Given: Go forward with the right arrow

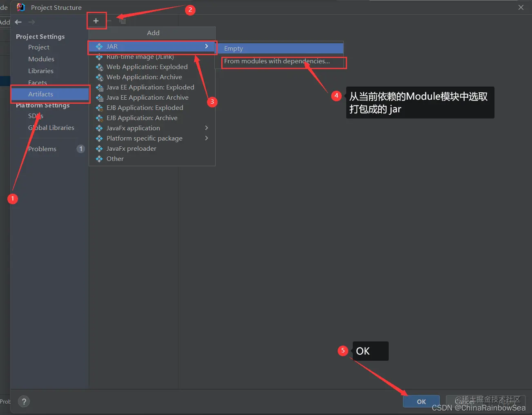Looking at the screenshot, I should tap(32, 22).
